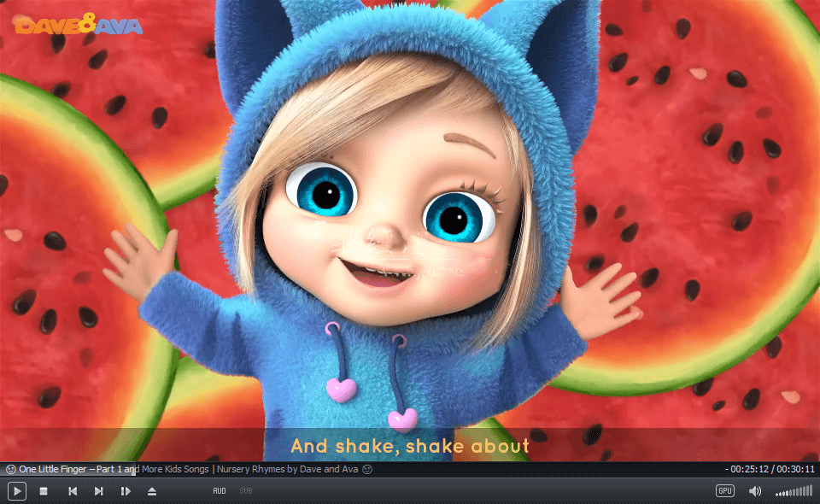Click the smiley icon before the title

click(10, 469)
